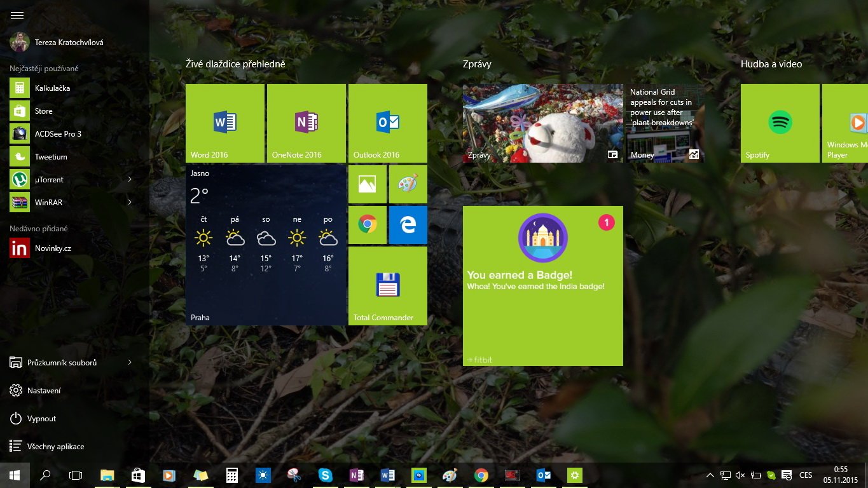868x488 pixels.
Task: Open the Google Chrome tile
Action: click(x=368, y=225)
